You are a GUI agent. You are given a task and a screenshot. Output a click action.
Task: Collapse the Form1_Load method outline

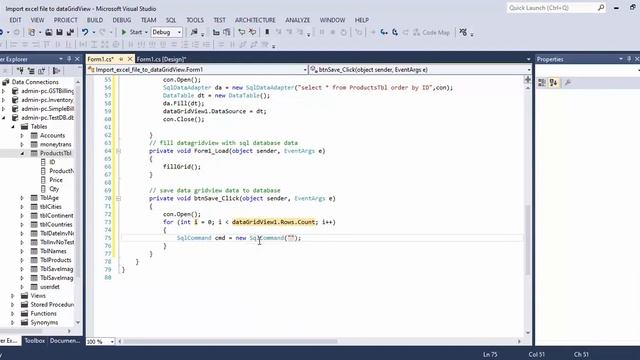point(118,151)
